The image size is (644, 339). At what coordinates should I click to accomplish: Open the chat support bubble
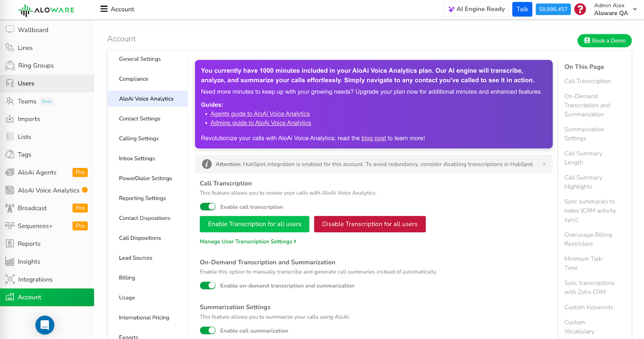(45, 325)
